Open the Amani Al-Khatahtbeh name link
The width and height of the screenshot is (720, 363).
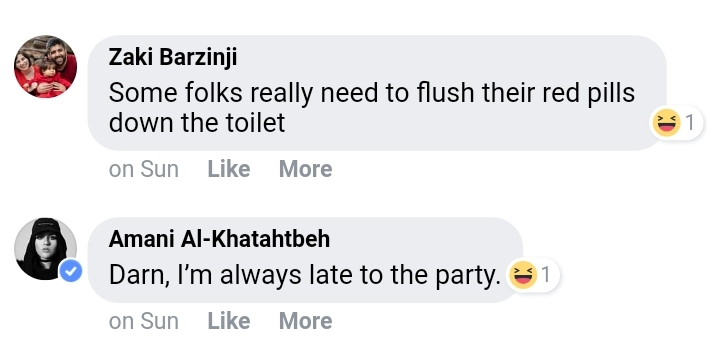tap(219, 239)
